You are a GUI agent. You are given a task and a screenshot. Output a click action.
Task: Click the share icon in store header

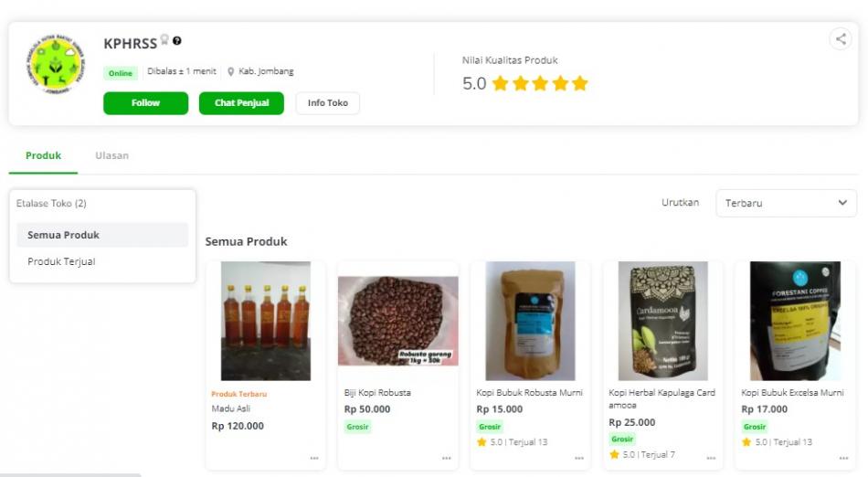pos(841,39)
